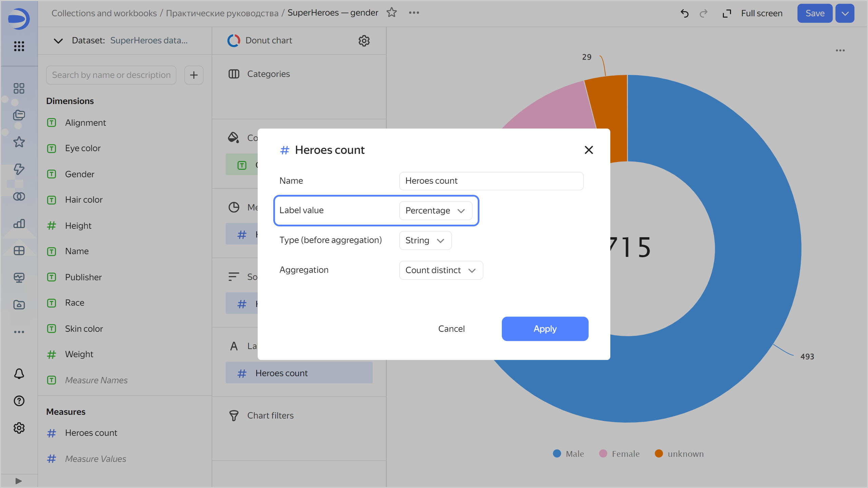868x488 pixels.
Task: Click the Name input field
Action: point(491,181)
